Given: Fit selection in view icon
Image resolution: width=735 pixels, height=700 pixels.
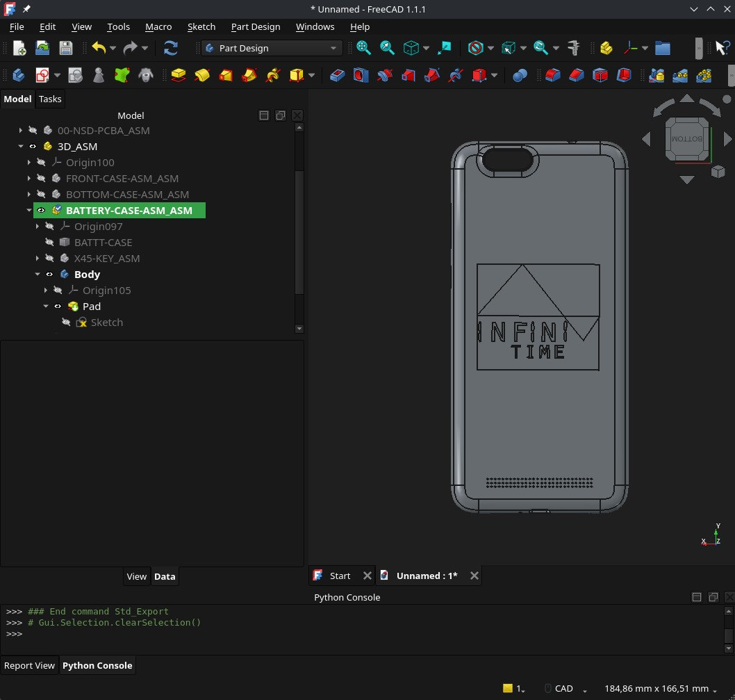Looking at the screenshot, I should [387, 48].
